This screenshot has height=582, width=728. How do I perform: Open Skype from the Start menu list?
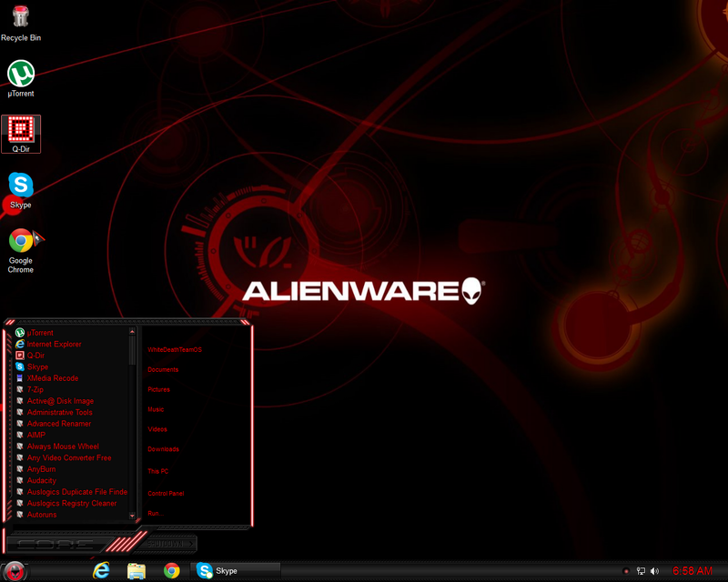click(32, 366)
